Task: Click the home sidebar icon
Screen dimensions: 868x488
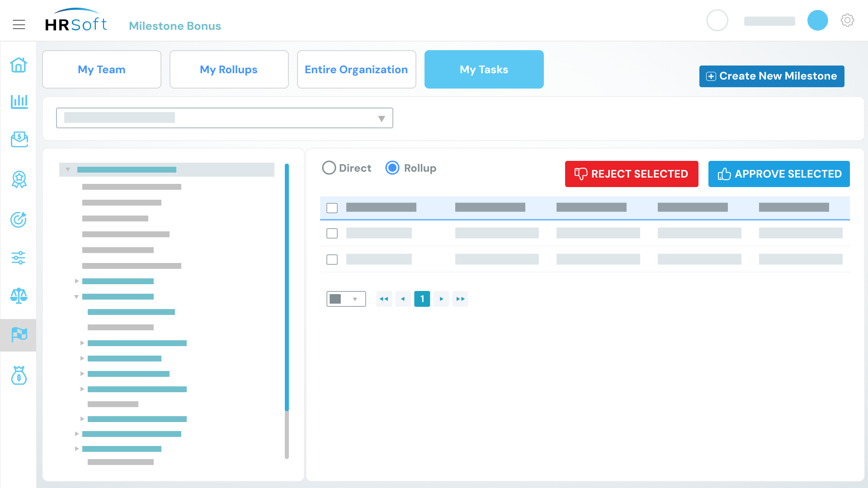Action: 19,65
